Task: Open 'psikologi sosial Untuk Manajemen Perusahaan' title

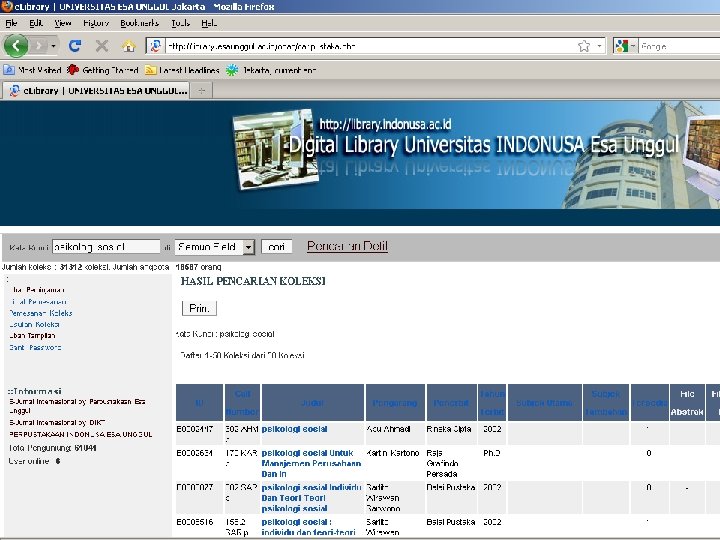Action: (311, 463)
